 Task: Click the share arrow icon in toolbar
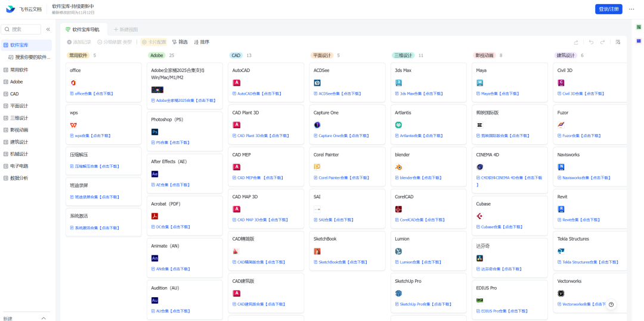pyautogui.click(x=576, y=42)
